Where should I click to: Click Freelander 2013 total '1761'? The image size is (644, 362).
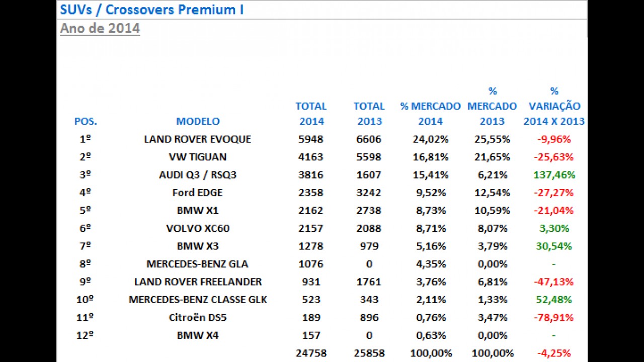click(x=369, y=282)
